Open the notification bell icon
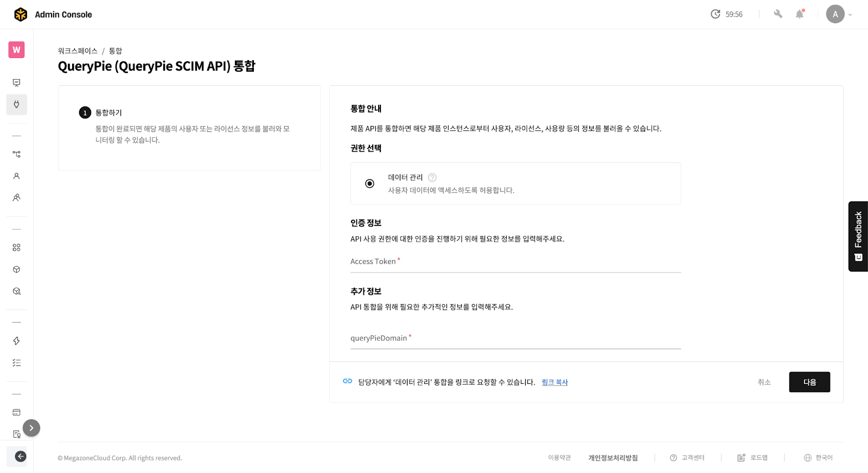The image size is (868, 473). click(800, 14)
